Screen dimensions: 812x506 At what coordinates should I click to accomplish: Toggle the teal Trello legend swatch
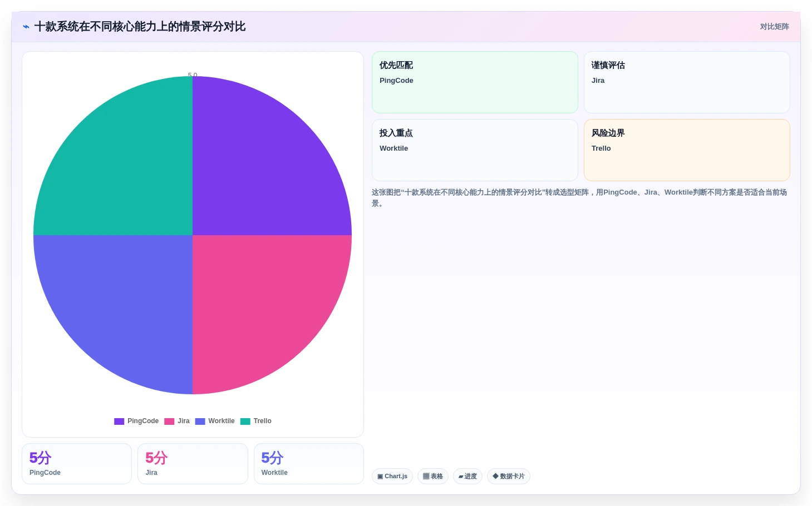[x=245, y=421]
